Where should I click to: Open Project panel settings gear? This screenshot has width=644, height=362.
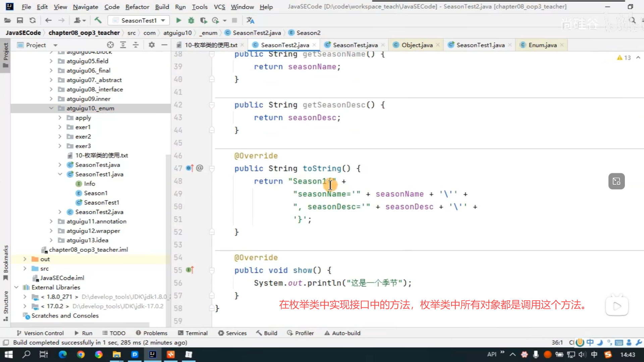pyautogui.click(x=152, y=45)
